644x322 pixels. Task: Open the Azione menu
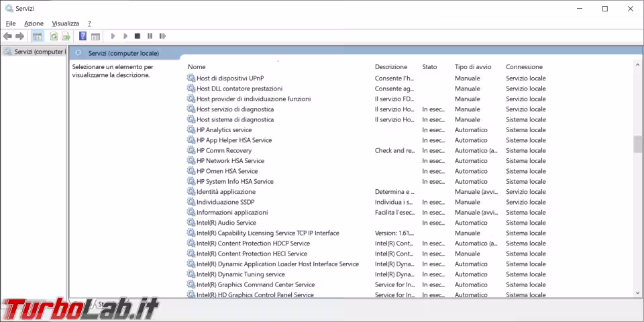(x=34, y=23)
